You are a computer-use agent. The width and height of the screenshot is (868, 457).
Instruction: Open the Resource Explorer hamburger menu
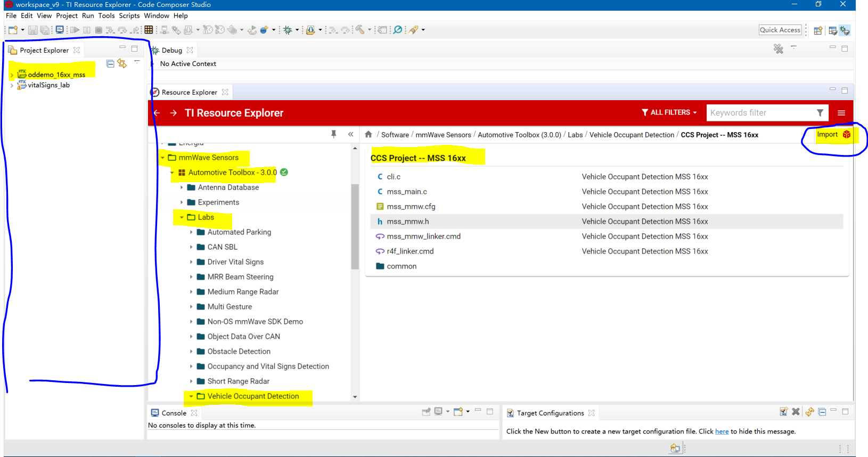(841, 113)
